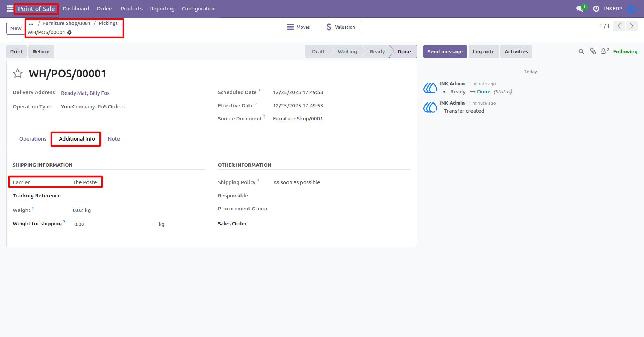Viewport: 644px width, 337px height.
Task: Open the apps grid menu icon
Action: [10, 8]
